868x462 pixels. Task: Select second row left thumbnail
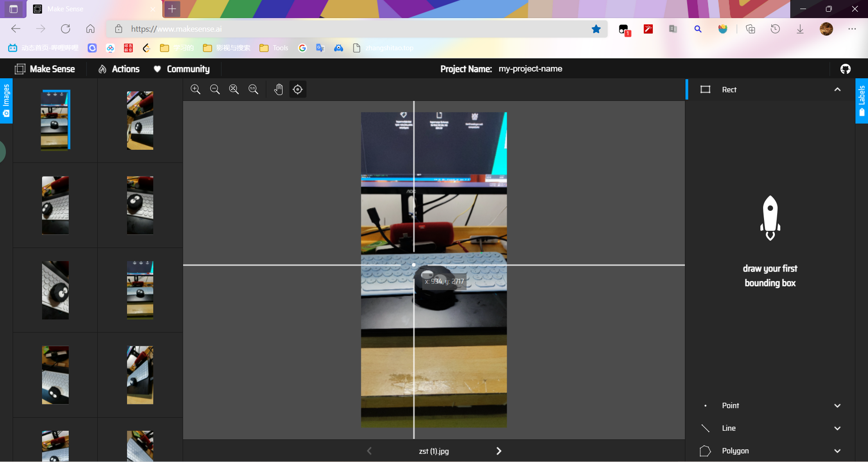[55, 205]
